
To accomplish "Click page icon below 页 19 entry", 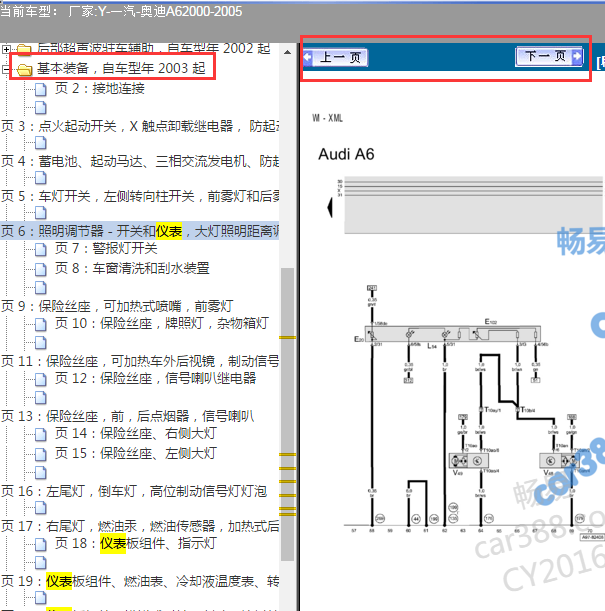I will click(41, 597).
